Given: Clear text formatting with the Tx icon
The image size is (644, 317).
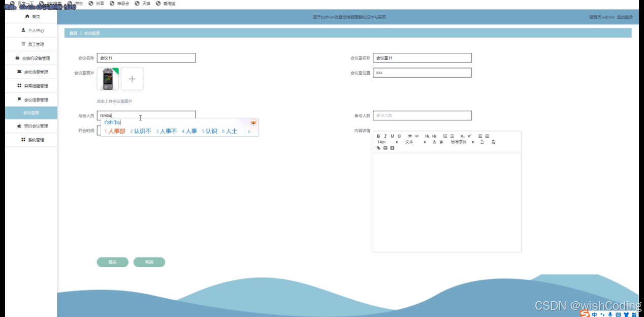Looking at the screenshot, I should (493, 142).
